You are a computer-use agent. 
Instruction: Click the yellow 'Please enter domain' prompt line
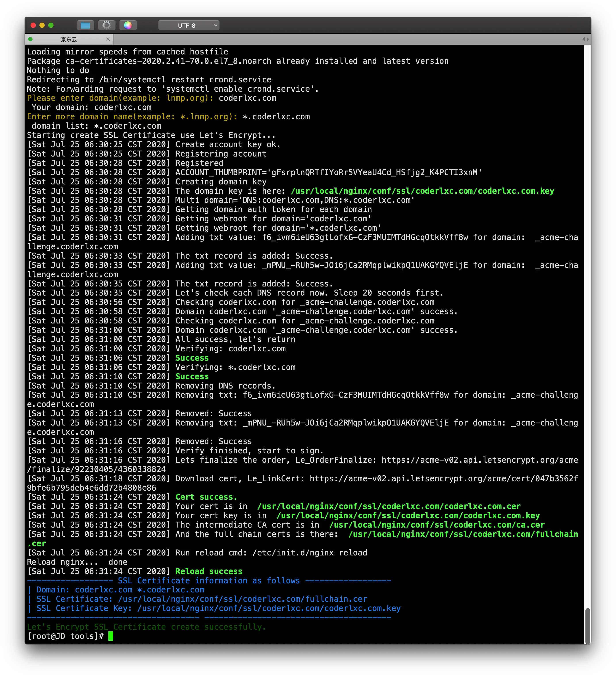[120, 98]
